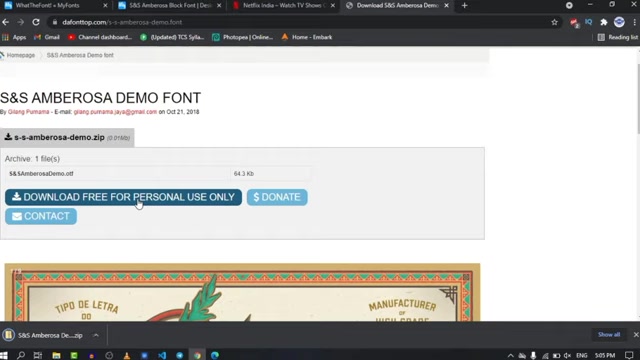The image size is (640, 360).
Task: Bookmark this page with the star icon
Action: click(554, 22)
